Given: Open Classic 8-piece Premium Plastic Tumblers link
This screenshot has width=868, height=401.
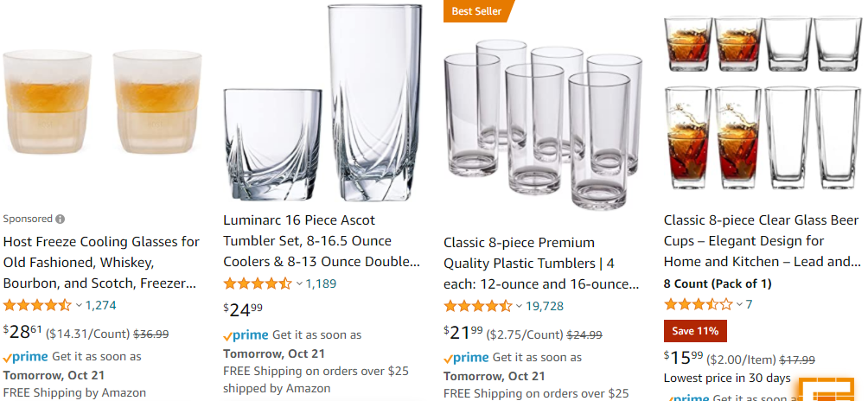Looking at the screenshot, I should tap(541, 264).
